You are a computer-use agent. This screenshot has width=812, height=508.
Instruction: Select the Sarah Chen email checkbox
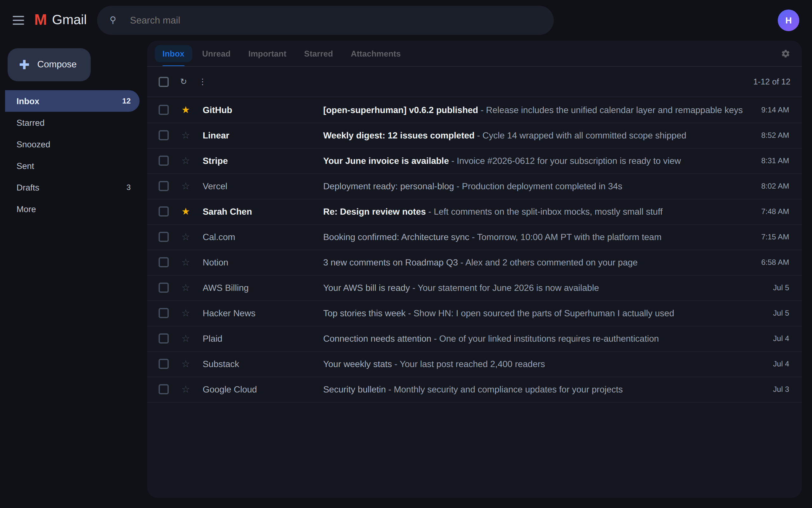pyautogui.click(x=163, y=212)
